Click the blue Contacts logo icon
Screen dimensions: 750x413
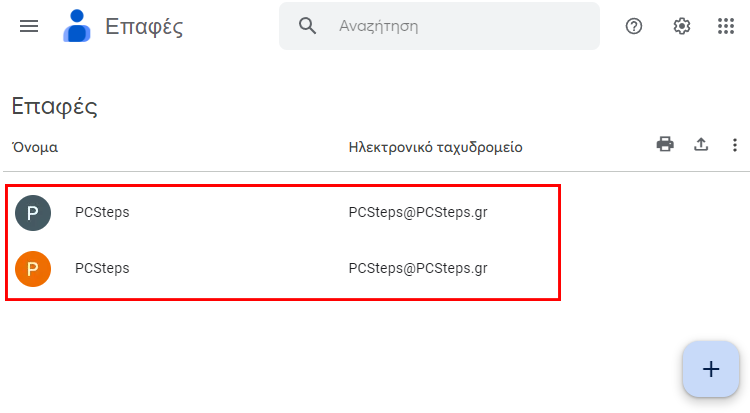click(77, 26)
